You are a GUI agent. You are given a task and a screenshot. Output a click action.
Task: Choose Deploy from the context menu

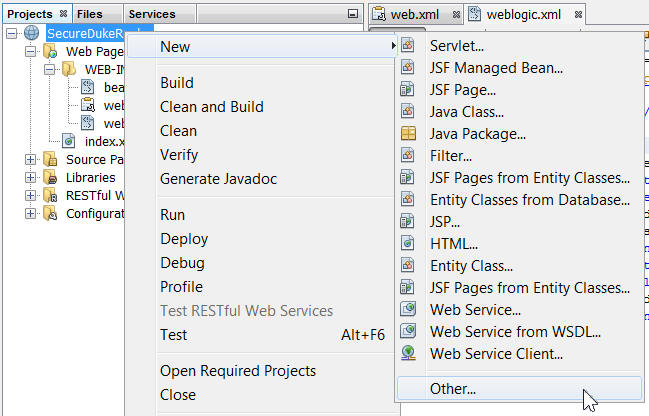pos(184,239)
